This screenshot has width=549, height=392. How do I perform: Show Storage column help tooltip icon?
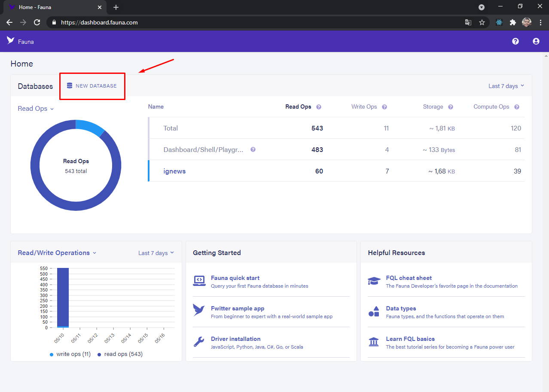[x=451, y=107]
